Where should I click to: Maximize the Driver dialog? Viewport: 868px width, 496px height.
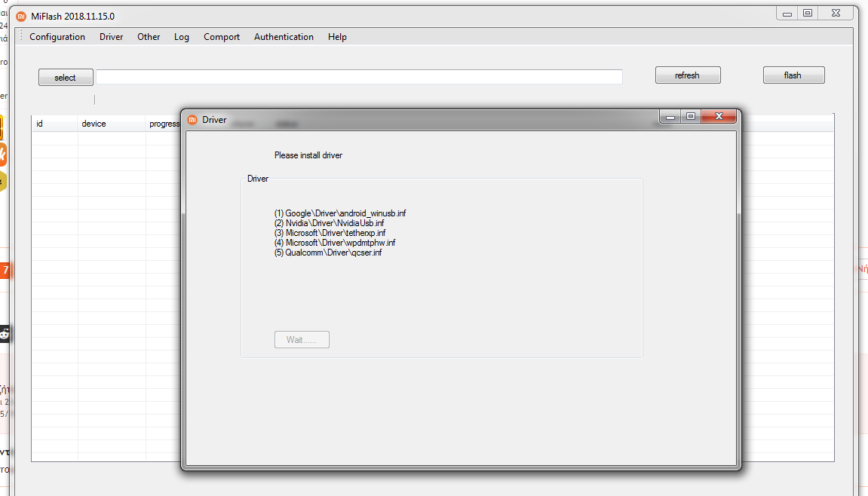(x=690, y=115)
